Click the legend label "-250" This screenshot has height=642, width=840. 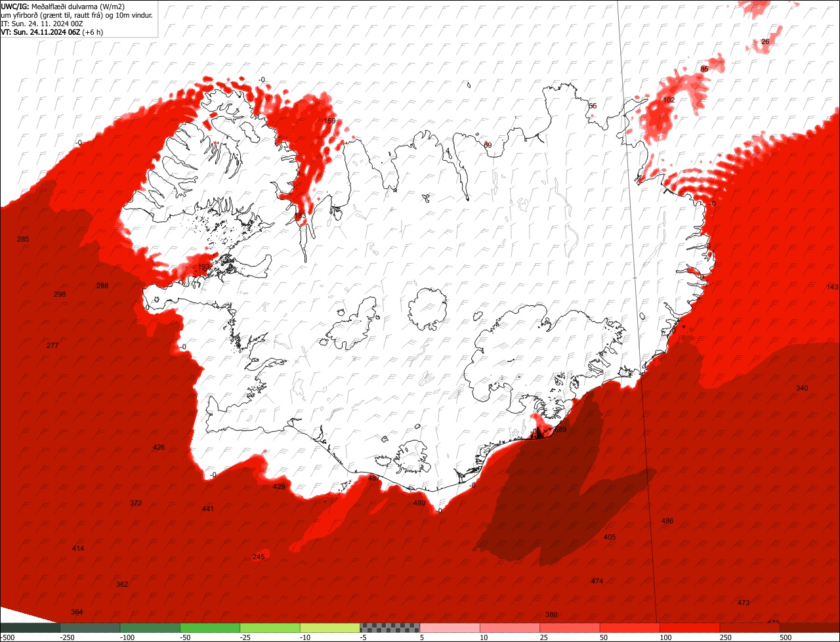point(66,637)
